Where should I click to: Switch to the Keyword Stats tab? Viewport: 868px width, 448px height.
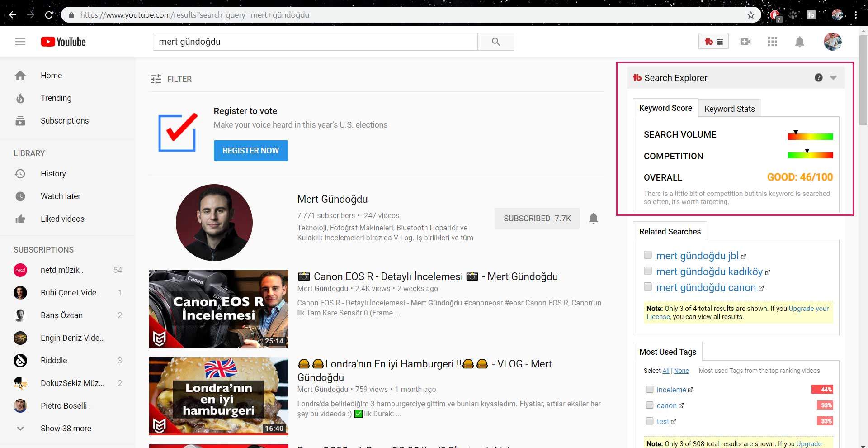pos(729,109)
